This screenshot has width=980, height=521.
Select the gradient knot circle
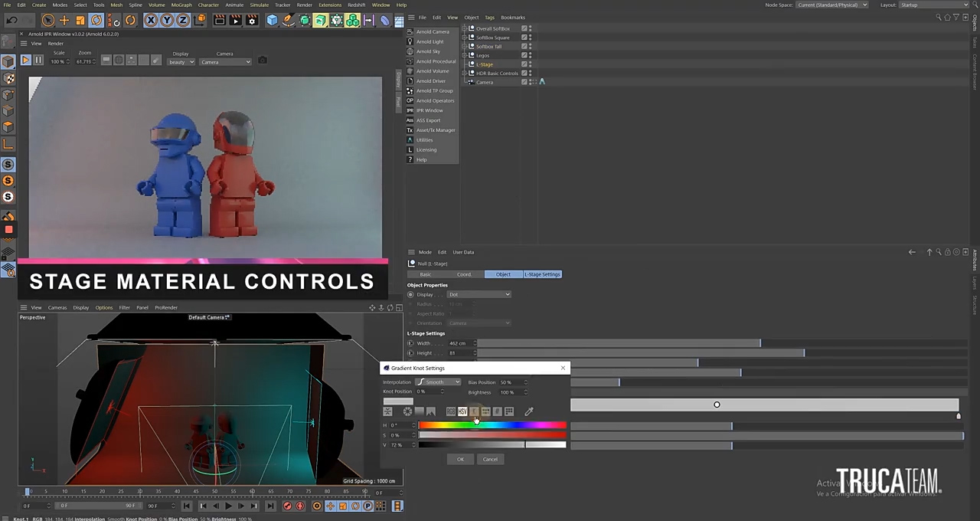717,405
